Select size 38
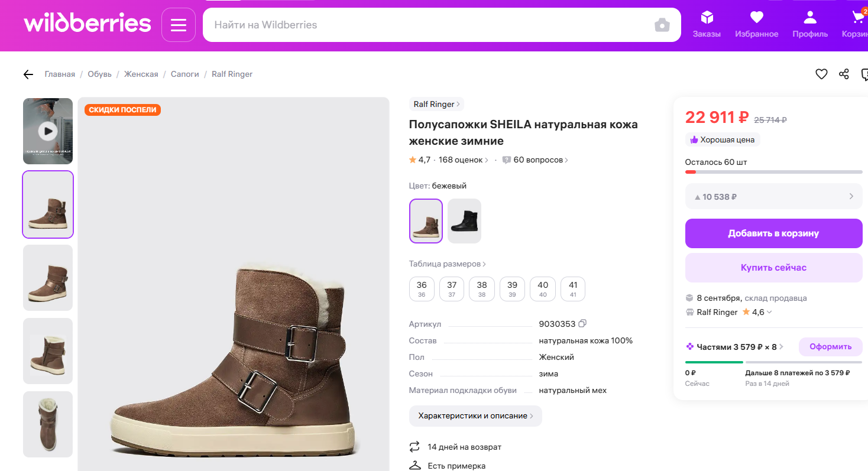 pyautogui.click(x=482, y=289)
